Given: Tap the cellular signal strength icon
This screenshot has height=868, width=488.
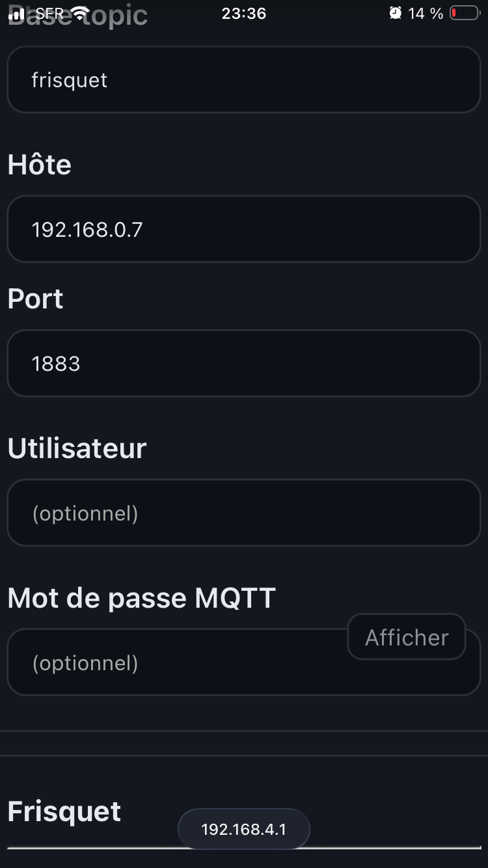Looking at the screenshot, I should coord(17,13).
